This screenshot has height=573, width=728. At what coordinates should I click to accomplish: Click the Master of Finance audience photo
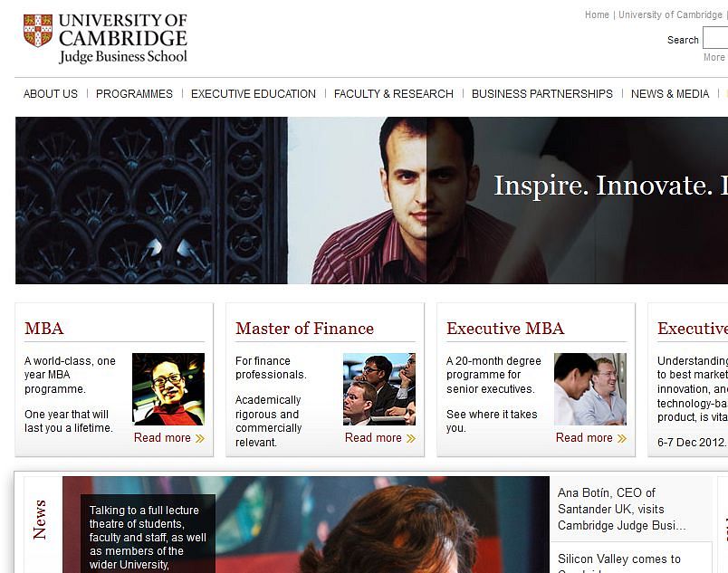pos(379,389)
